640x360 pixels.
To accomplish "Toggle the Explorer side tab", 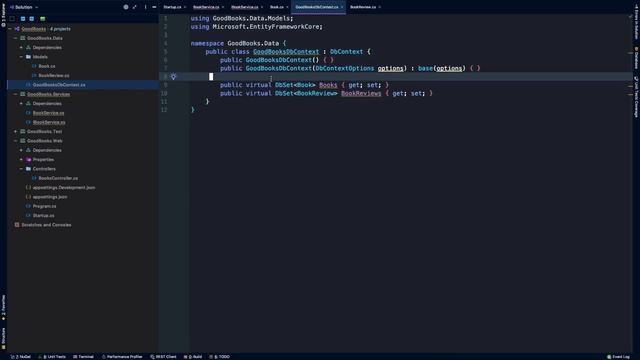I will click(x=3, y=16).
